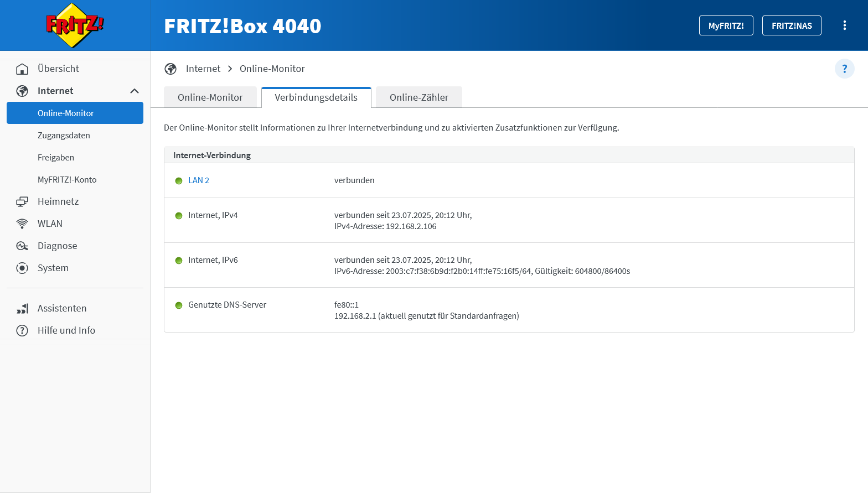Click the green dot for Genutzte DNS-Server
The width and height of the screenshot is (868, 493).
[x=179, y=305]
